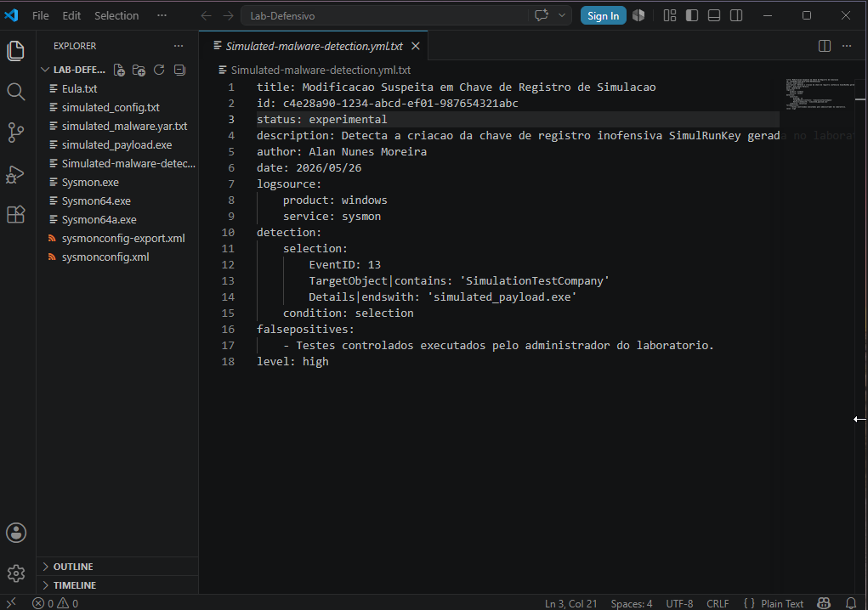The height and width of the screenshot is (610, 868).
Task: Close the Simulated-malware-detection.yml.txt tab
Action: [x=416, y=46]
